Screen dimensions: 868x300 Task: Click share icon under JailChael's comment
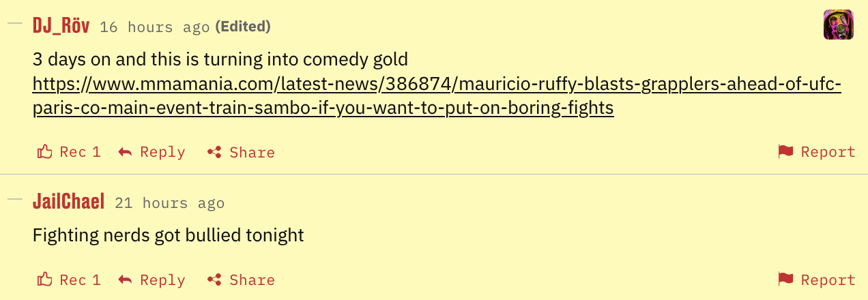pos(214,280)
